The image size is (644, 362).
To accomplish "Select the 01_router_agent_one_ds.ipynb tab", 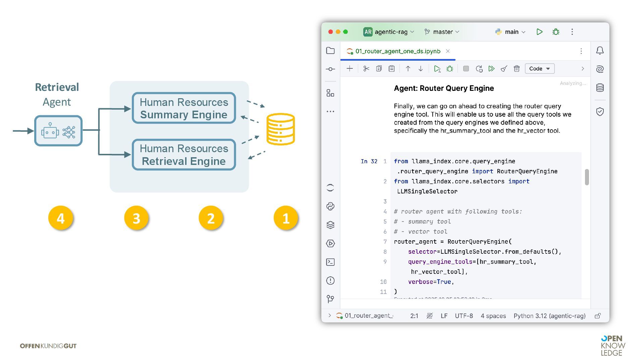I will click(397, 51).
